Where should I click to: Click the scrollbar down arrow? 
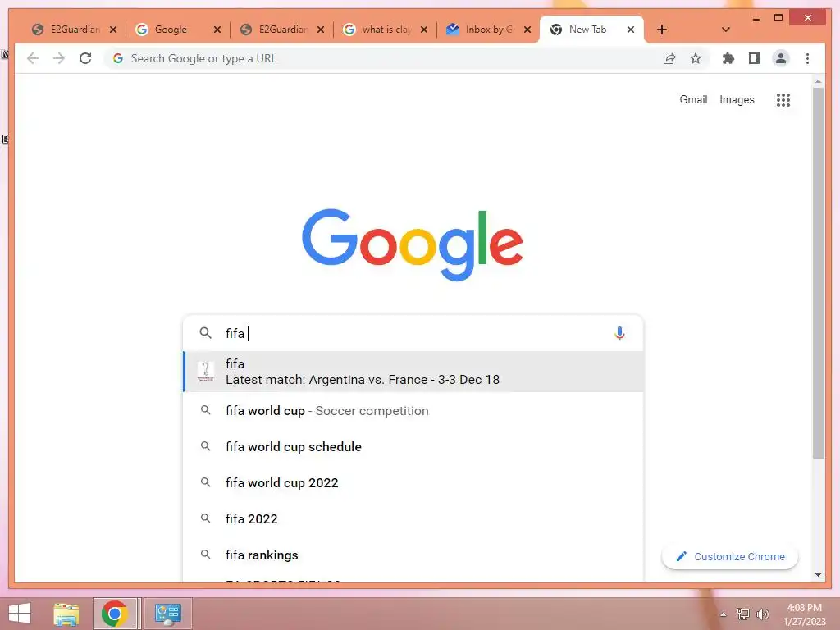point(818,575)
